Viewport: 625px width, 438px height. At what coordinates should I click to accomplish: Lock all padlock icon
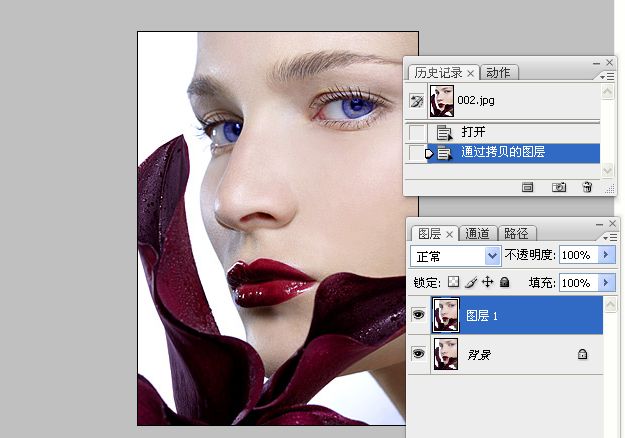click(x=505, y=282)
